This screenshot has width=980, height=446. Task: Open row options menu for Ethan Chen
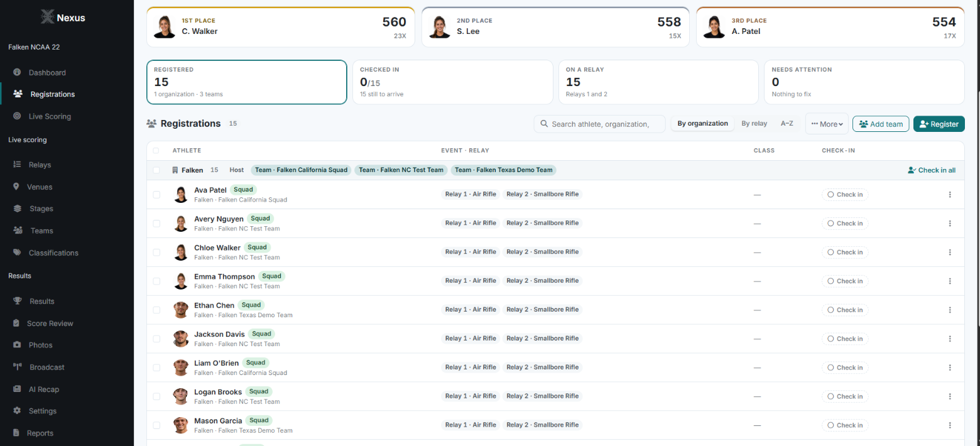point(950,310)
